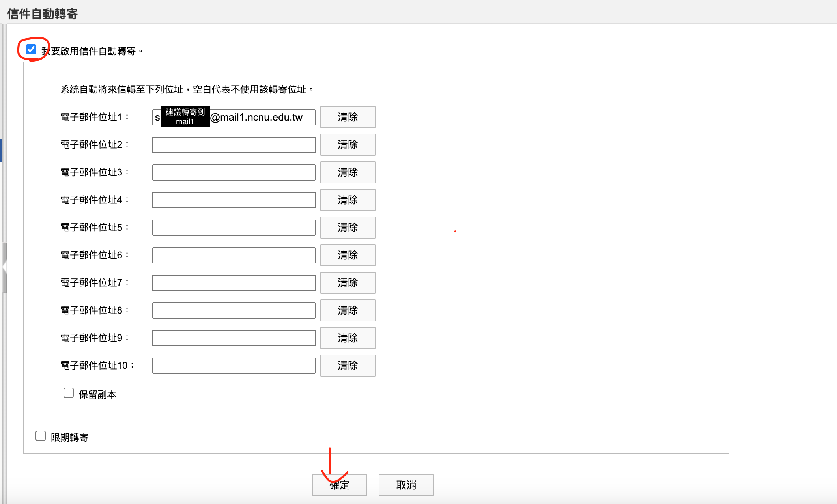Uncheck the enable mail auto-forwarding checkbox
This screenshot has height=504, width=837.
point(31,49)
